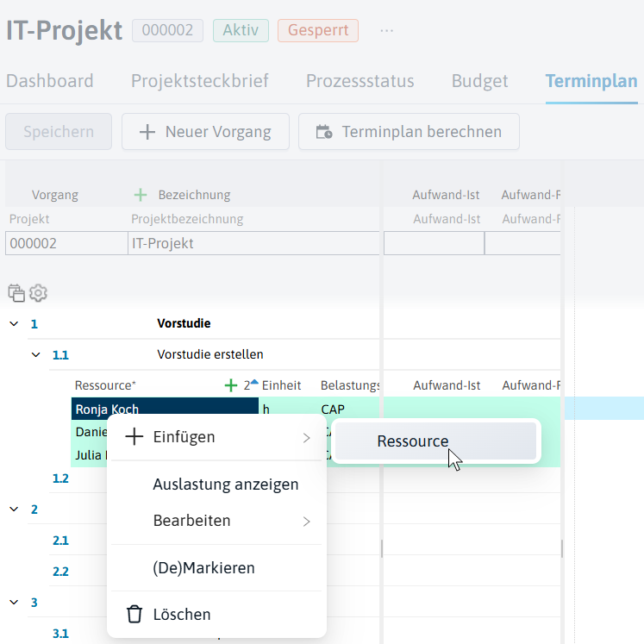
Task: Open task link 2.1
Action: click(60, 541)
